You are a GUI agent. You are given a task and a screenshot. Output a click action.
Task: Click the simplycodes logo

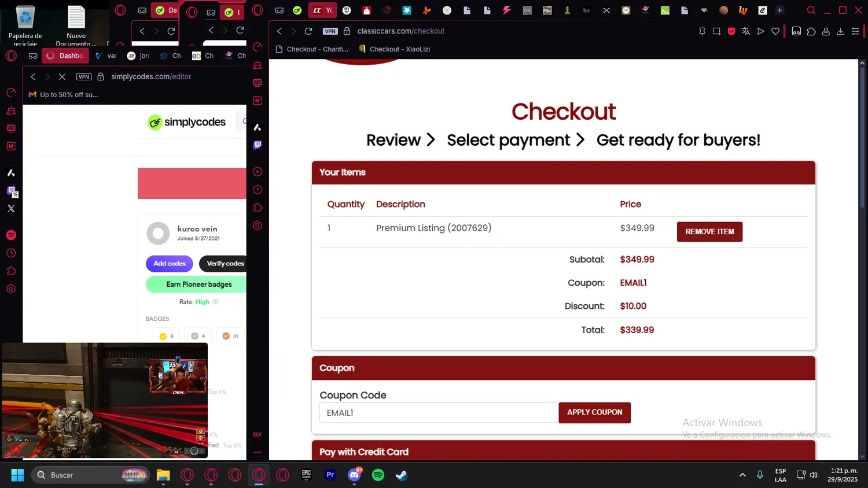pyautogui.click(x=187, y=123)
